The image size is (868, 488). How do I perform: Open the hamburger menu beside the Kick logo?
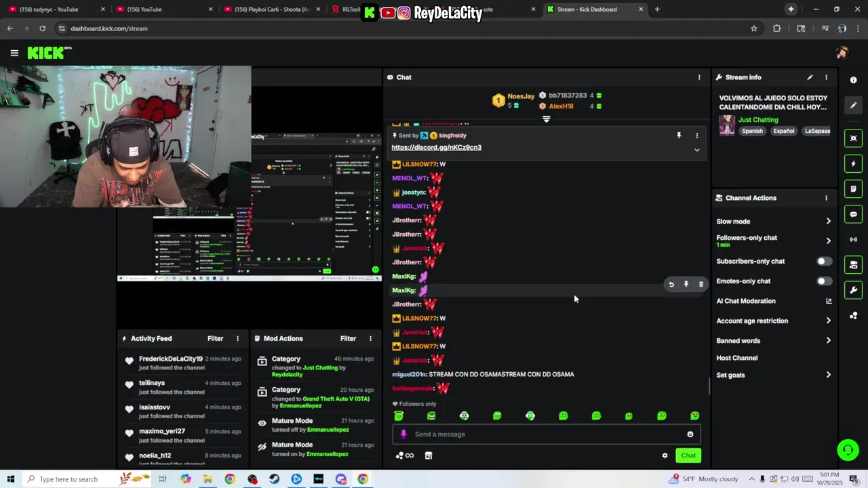pyautogui.click(x=14, y=53)
